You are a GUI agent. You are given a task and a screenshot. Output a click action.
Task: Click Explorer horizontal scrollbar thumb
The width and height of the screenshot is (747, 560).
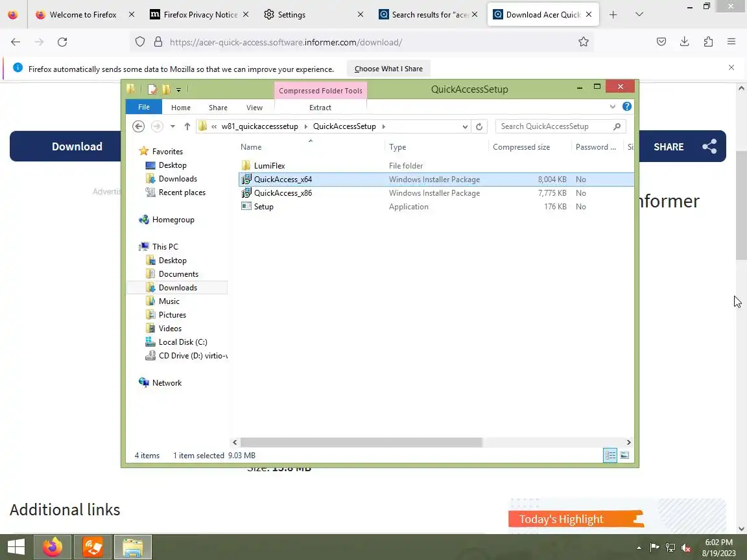tap(361, 443)
